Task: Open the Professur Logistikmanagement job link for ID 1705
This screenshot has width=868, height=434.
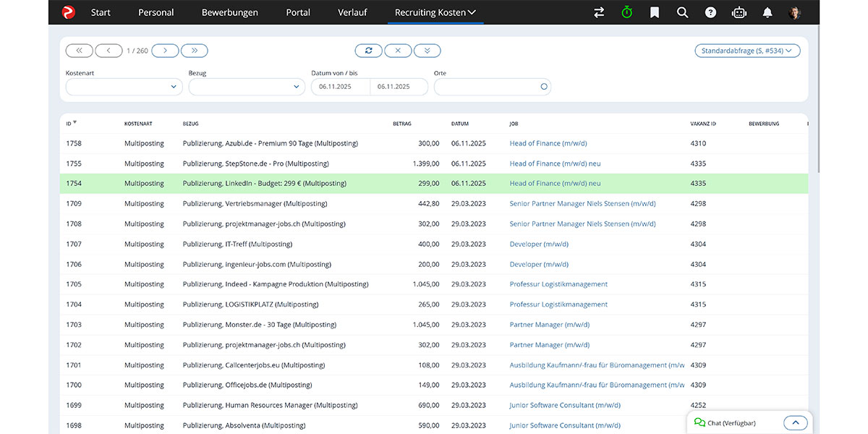Action: [558, 284]
